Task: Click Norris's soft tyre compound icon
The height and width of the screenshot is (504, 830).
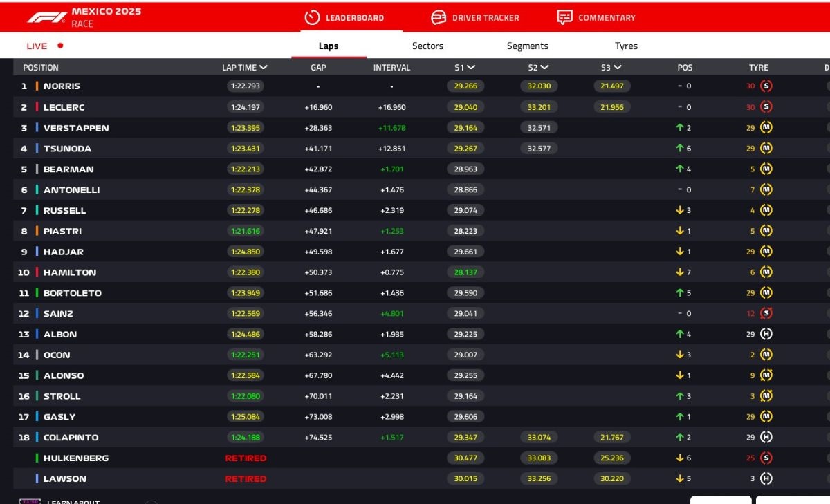Action: [766, 86]
